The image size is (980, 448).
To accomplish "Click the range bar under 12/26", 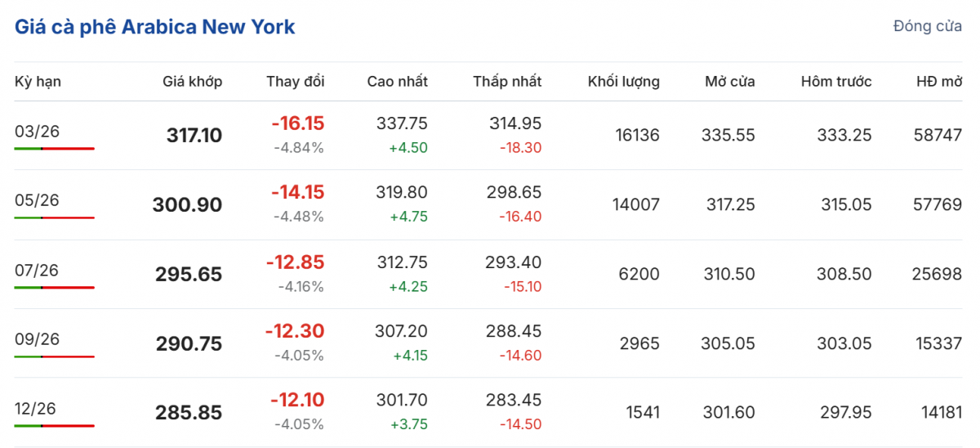I will [x=54, y=426].
